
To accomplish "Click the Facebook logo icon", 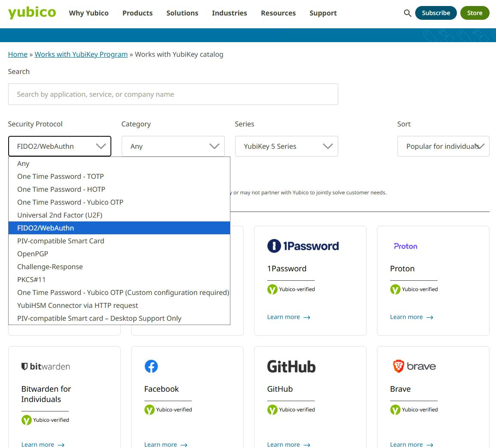I will pyautogui.click(x=151, y=366).
